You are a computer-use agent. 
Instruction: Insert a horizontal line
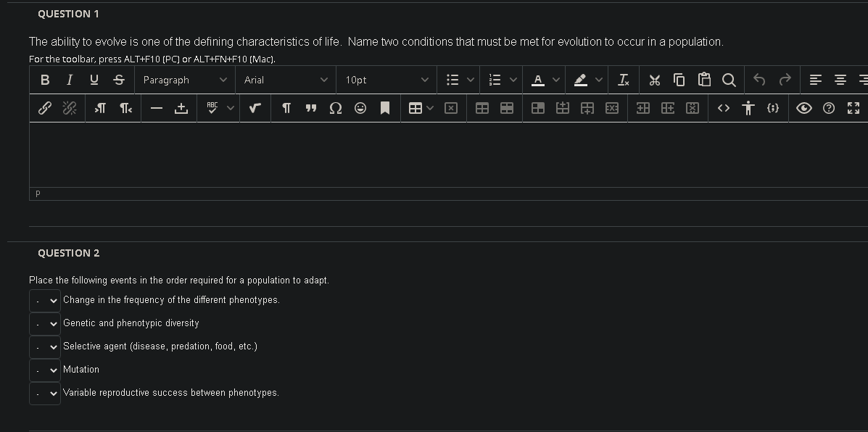[157, 109]
